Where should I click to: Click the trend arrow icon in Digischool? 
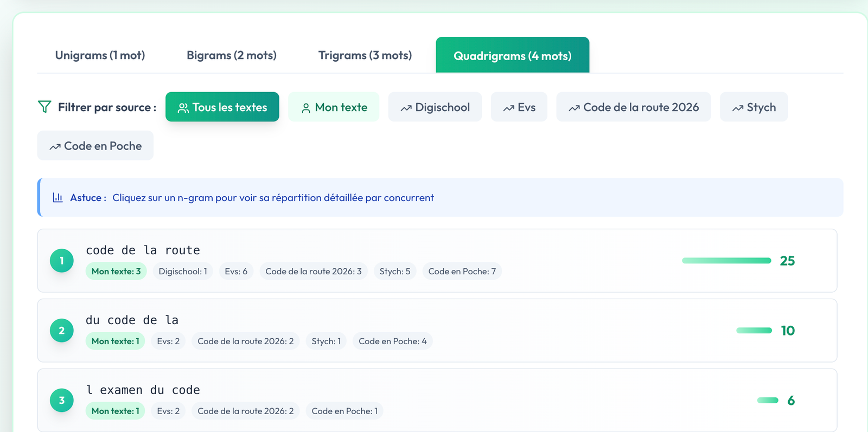pyautogui.click(x=406, y=108)
